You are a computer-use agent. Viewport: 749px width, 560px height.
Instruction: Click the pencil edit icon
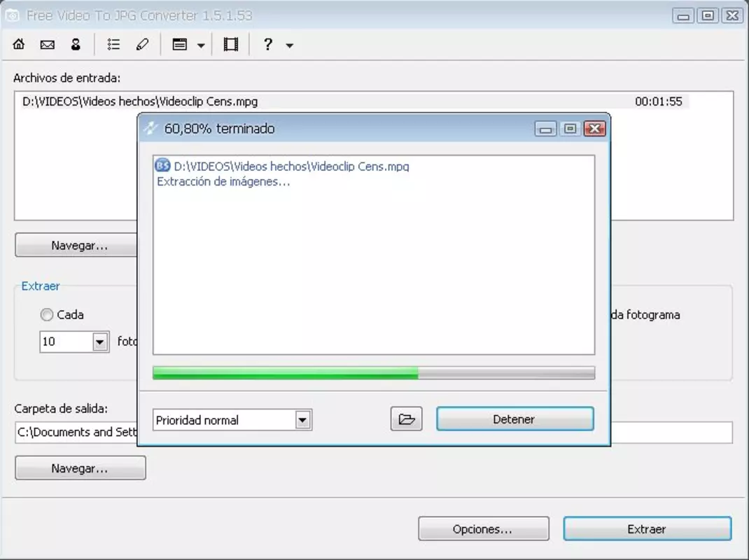click(142, 44)
